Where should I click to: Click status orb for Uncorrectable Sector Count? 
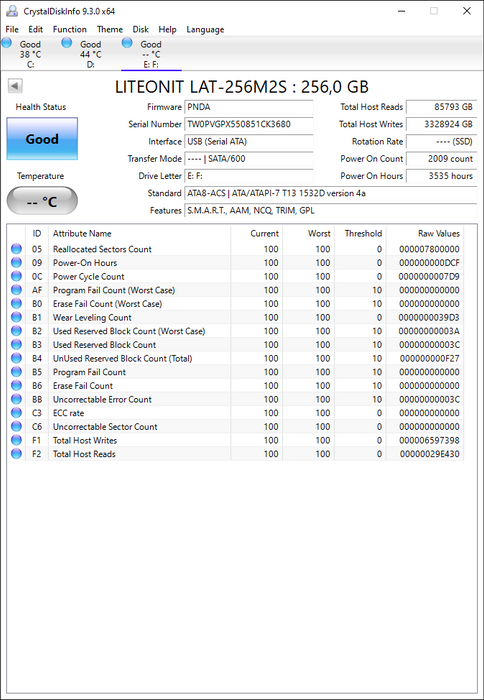(x=17, y=426)
